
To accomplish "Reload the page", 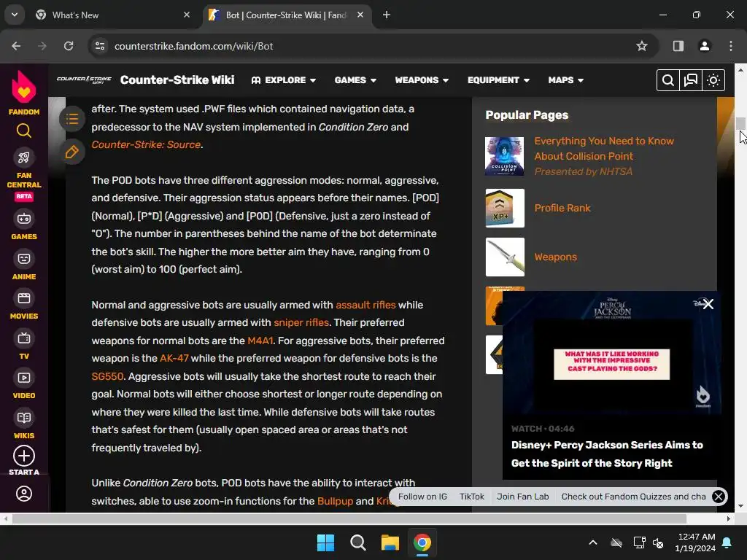I will click(69, 46).
